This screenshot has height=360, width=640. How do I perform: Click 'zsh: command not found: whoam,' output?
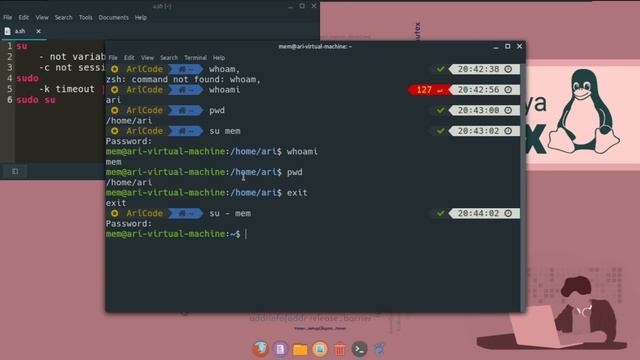click(x=183, y=80)
